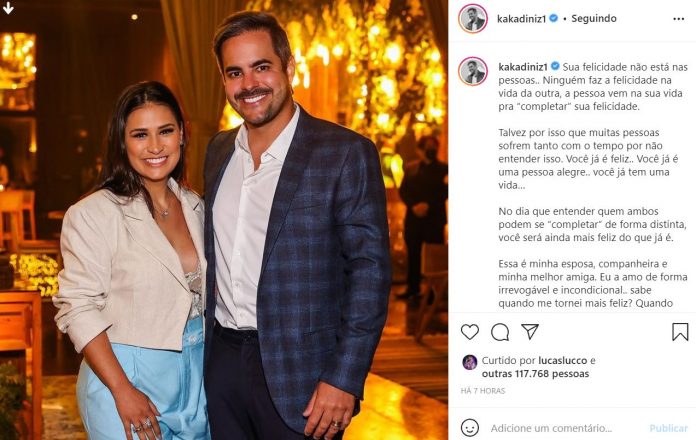Click the kakadiniz1 avatar beside the caption

tap(473, 71)
